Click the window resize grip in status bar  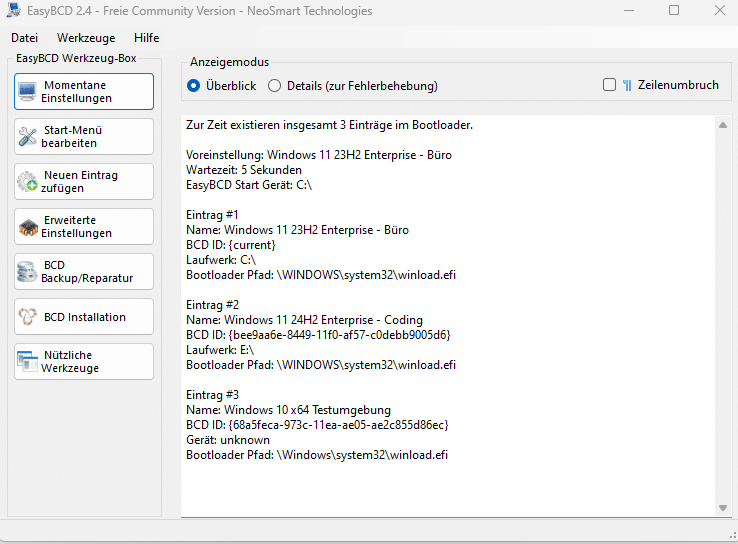732,535
